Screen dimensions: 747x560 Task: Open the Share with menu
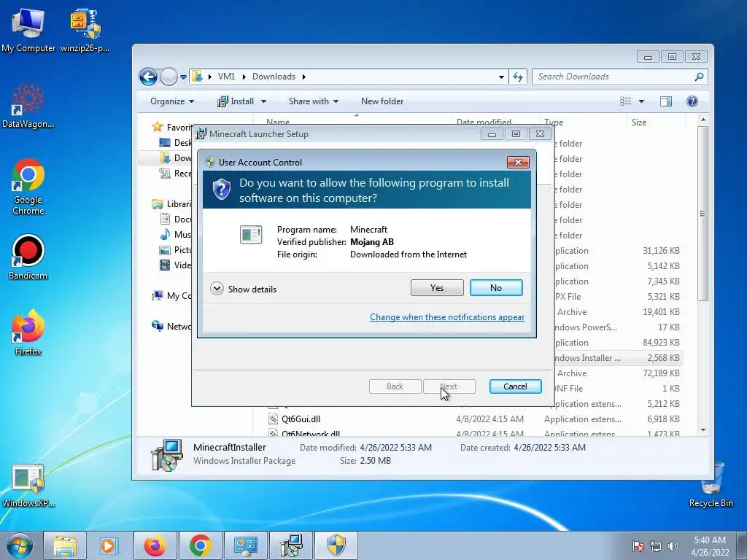314,101
